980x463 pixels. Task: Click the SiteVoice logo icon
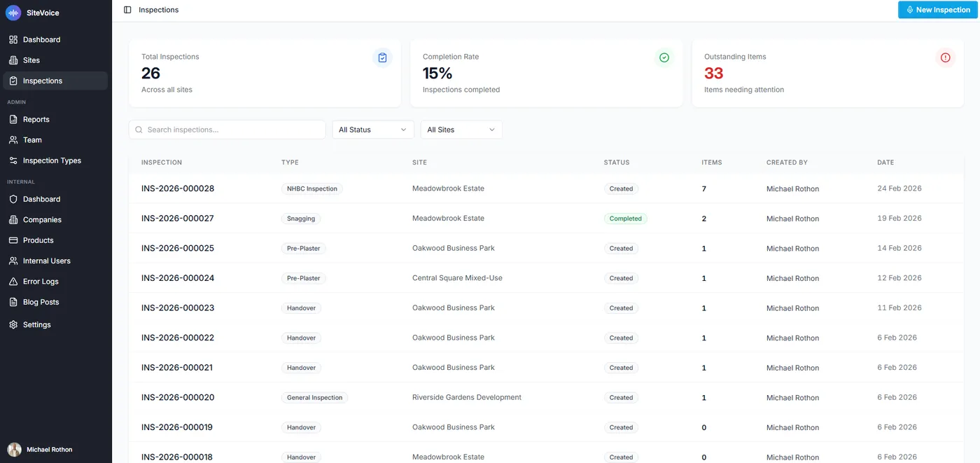(13, 13)
